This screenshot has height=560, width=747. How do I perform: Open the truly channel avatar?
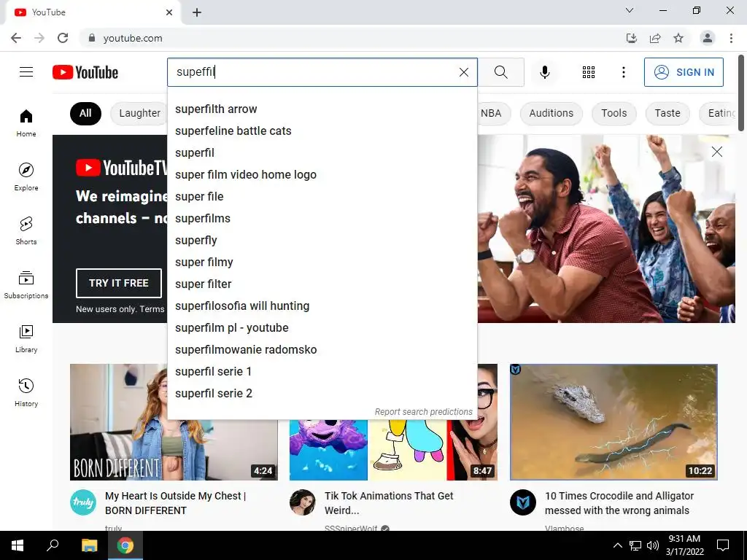(83, 502)
